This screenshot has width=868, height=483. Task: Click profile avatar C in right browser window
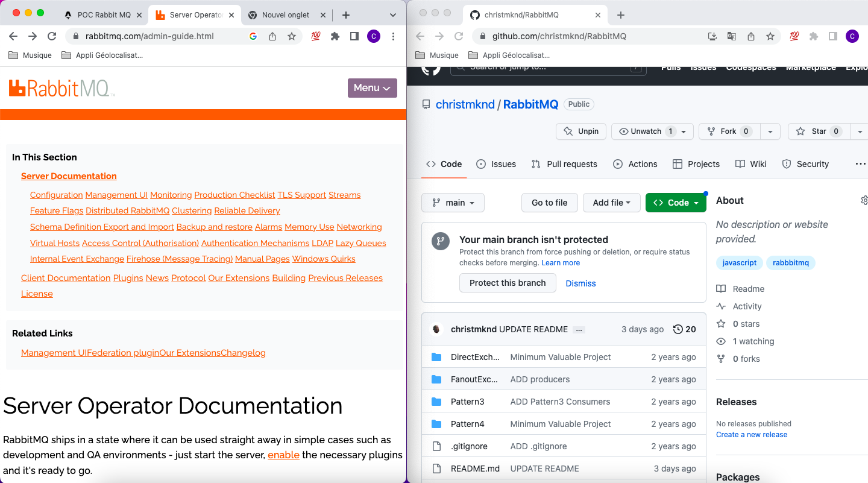pos(852,36)
